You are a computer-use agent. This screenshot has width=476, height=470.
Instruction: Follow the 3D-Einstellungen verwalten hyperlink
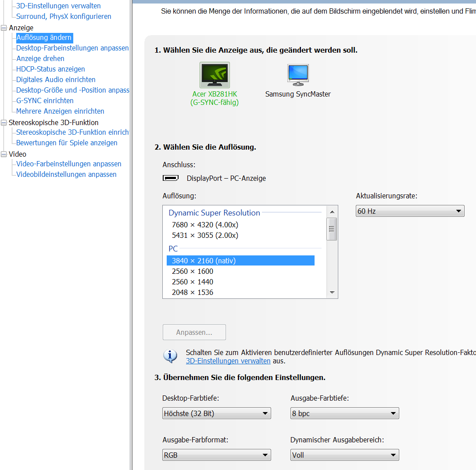tap(228, 361)
